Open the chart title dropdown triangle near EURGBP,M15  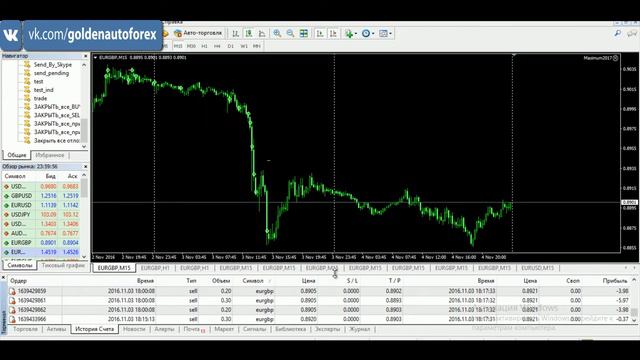[95, 58]
